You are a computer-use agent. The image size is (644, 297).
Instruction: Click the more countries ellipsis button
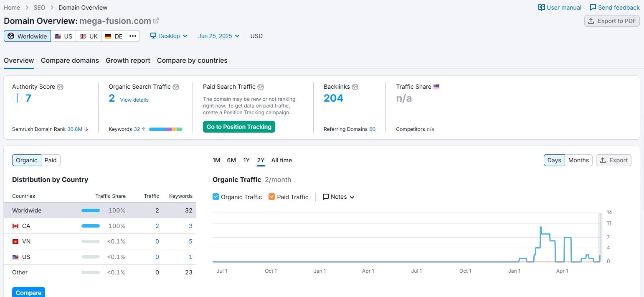click(133, 36)
